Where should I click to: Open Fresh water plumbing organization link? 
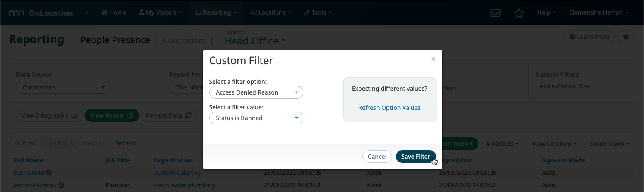pos(184,185)
